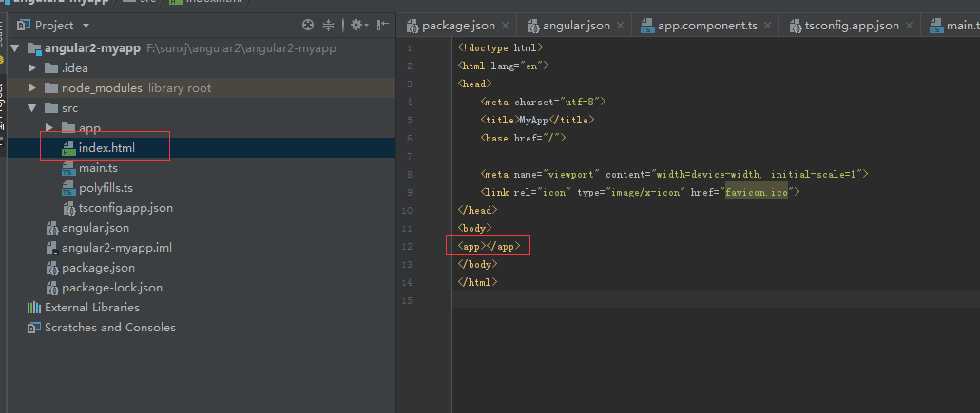This screenshot has width=980, height=413.
Task: Select angular.json in the project tree
Action: click(x=95, y=228)
